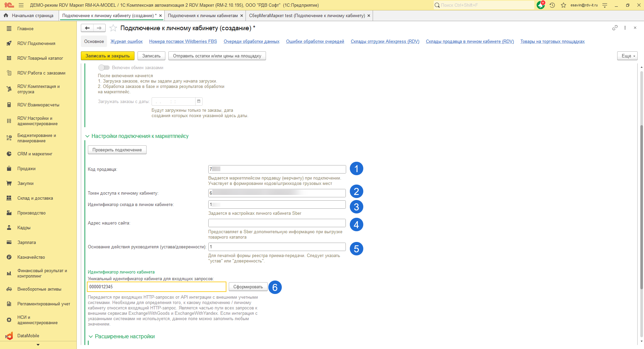Open Журнал ошибок link
Viewport: 644px width, 349px height.
pyautogui.click(x=127, y=42)
